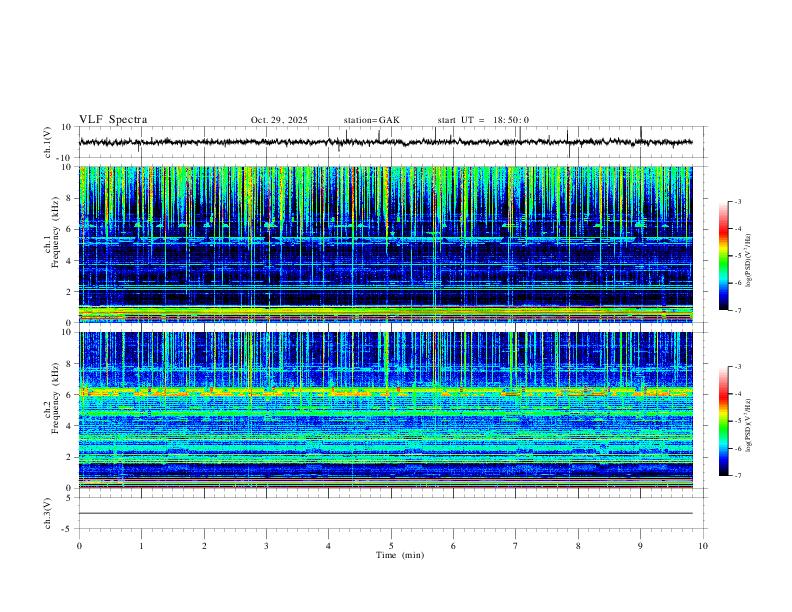Click the 'start UT = 18:50:0' label
Viewport: 792px width, 612px height.
[x=483, y=120]
